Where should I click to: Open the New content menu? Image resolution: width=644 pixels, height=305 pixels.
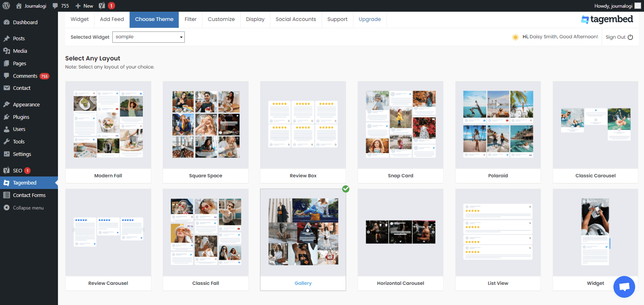pos(84,6)
